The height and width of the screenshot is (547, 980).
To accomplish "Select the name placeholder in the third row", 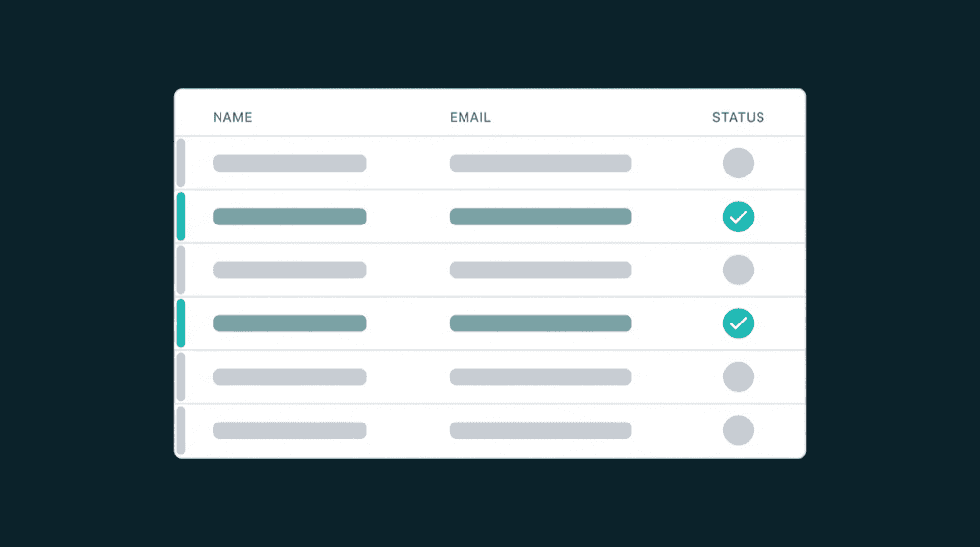I will [289, 270].
